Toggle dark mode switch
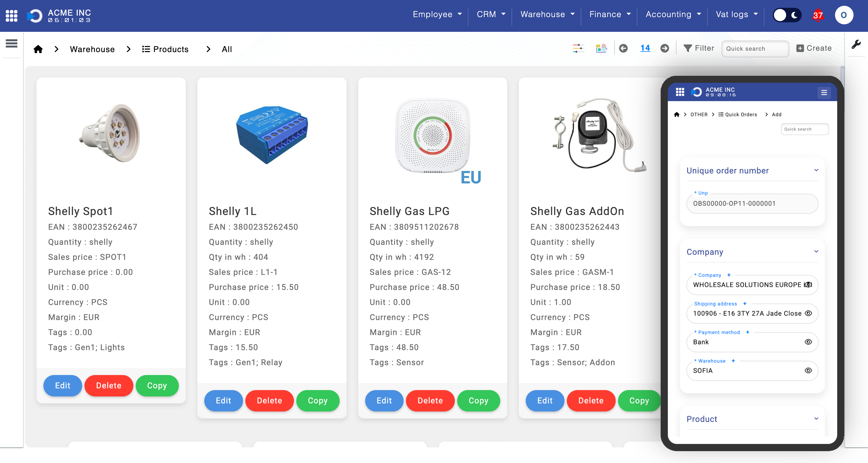Screen dimensions: 868x463 coord(787,15)
